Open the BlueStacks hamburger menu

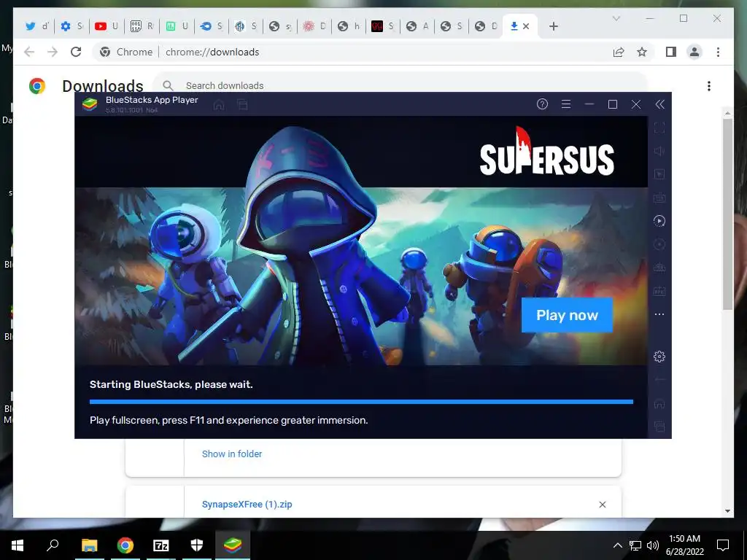point(566,104)
